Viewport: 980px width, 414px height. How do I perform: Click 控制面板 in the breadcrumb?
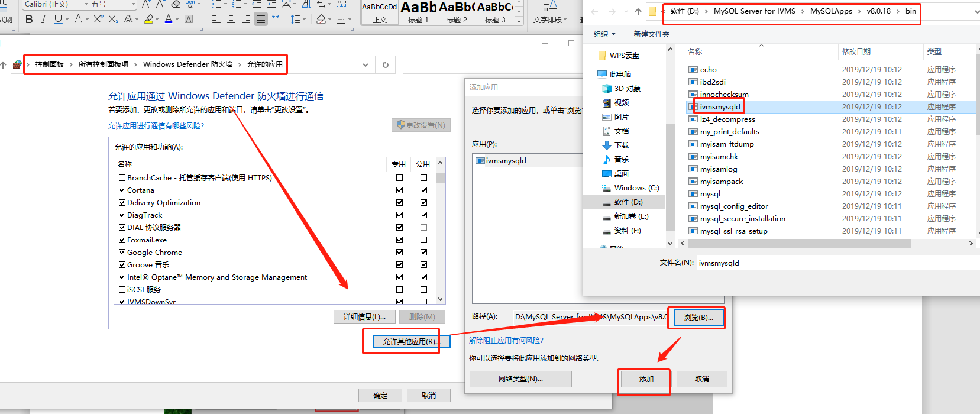(49, 64)
